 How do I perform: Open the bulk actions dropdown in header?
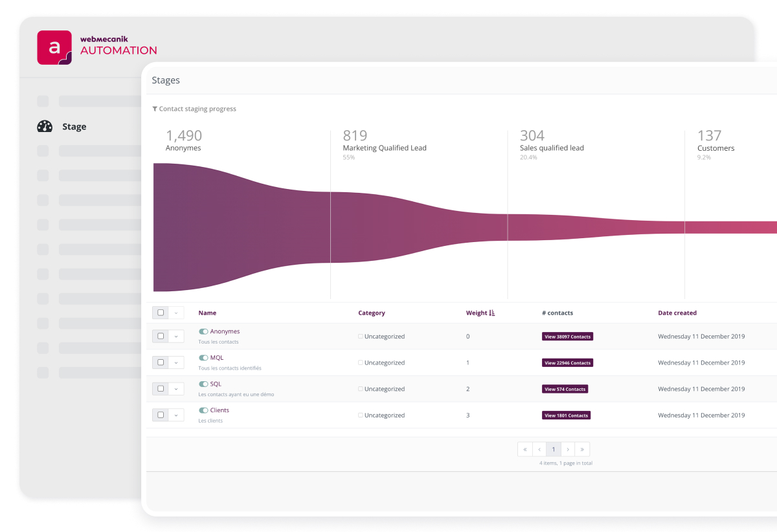coord(176,313)
